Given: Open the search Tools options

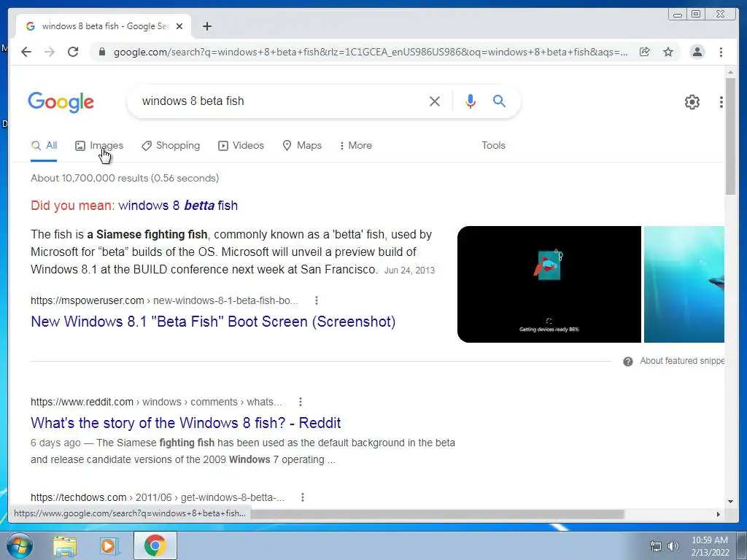Looking at the screenshot, I should click(493, 146).
